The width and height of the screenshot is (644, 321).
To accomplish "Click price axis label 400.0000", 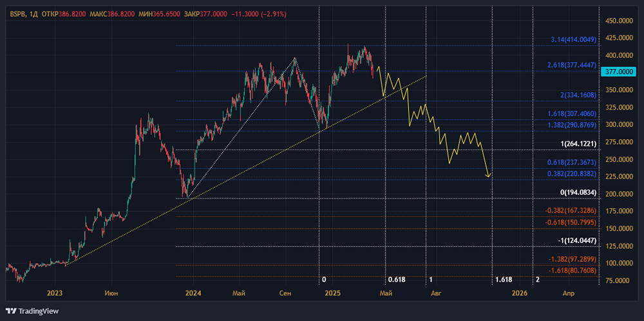I will (620, 55).
